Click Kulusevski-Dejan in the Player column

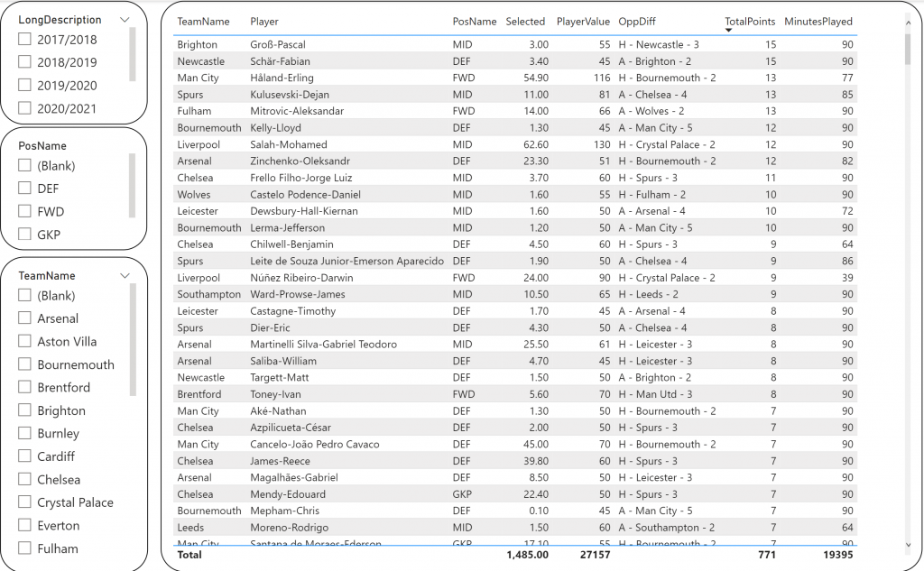point(290,95)
